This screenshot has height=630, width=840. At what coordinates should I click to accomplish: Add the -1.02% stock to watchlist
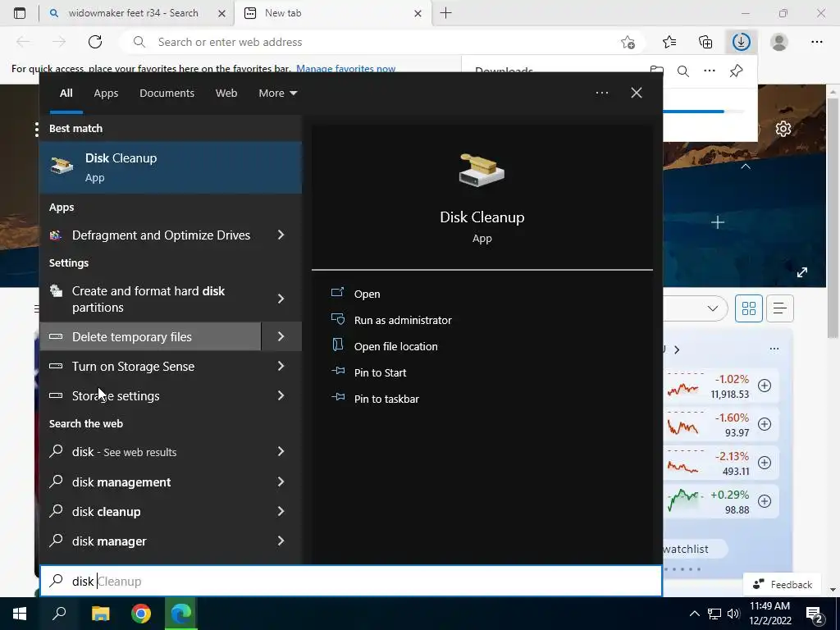(x=765, y=386)
